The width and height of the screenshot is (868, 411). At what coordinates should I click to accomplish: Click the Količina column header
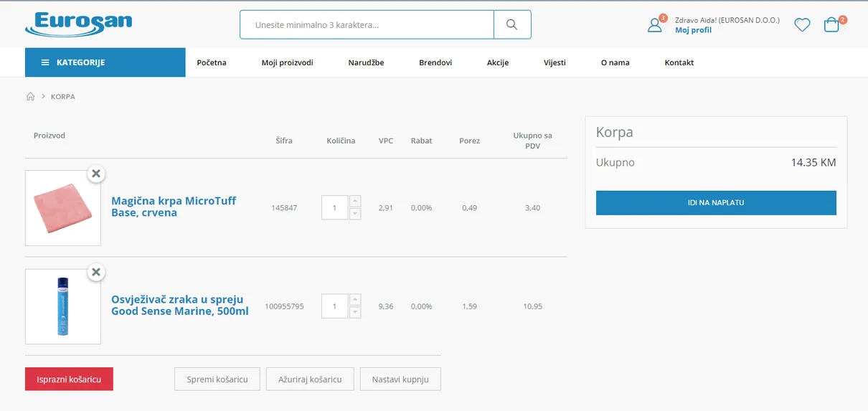pos(341,141)
